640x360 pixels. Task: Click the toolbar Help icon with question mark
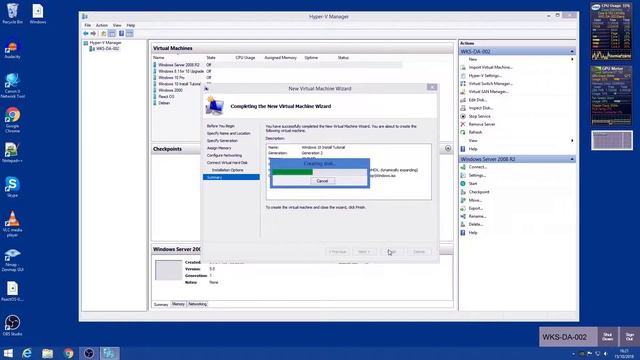click(x=121, y=33)
